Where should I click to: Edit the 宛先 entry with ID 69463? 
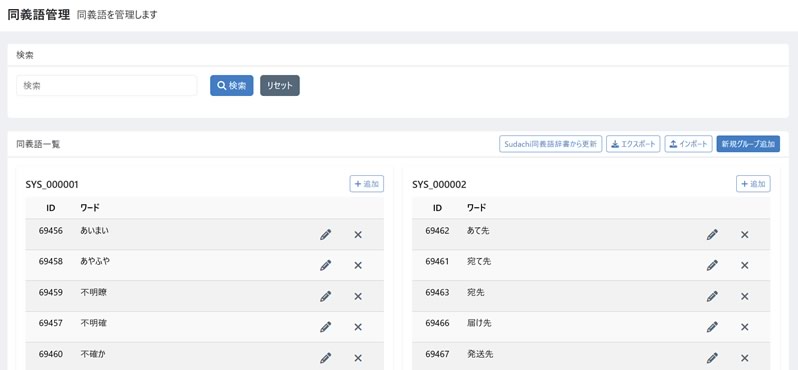point(712,296)
